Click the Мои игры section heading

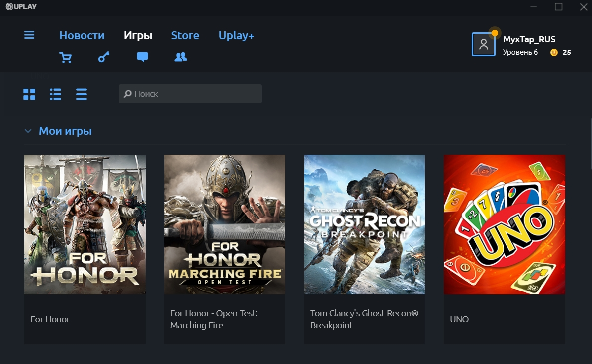point(65,131)
